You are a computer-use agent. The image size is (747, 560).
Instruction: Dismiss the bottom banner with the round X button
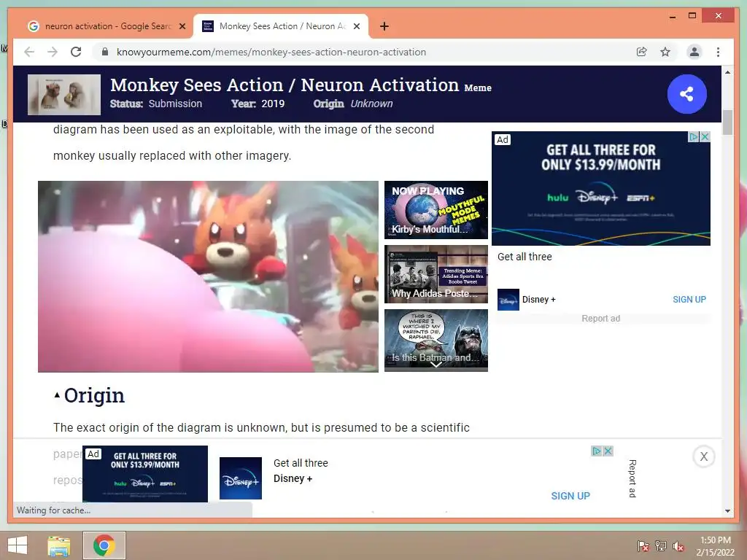[x=704, y=456]
